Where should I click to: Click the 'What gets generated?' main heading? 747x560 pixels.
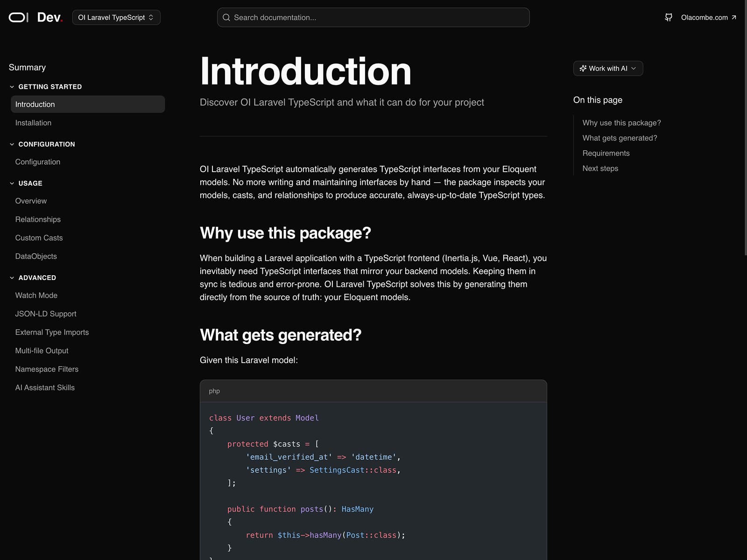pos(281,335)
